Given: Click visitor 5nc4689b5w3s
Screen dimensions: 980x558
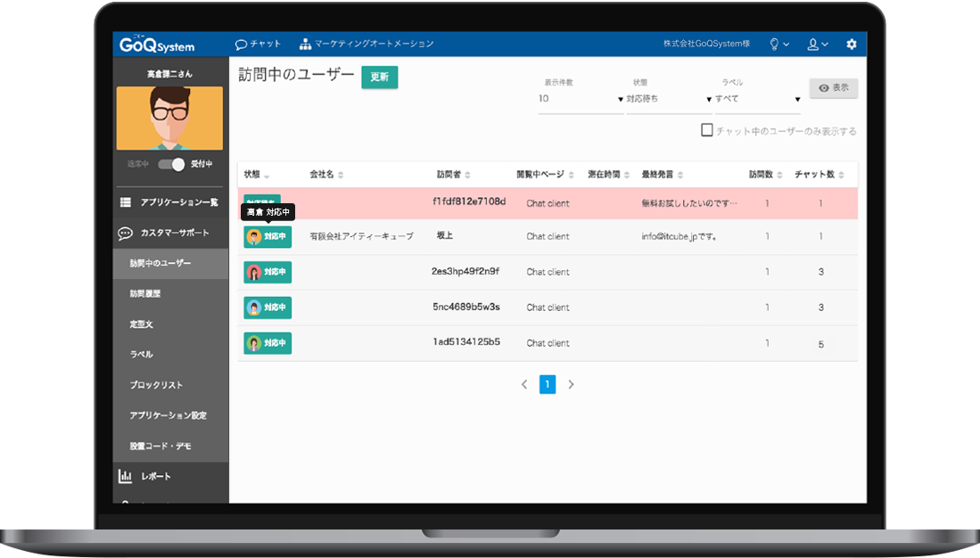Looking at the screenshot, I should click(x=466, y=307).
